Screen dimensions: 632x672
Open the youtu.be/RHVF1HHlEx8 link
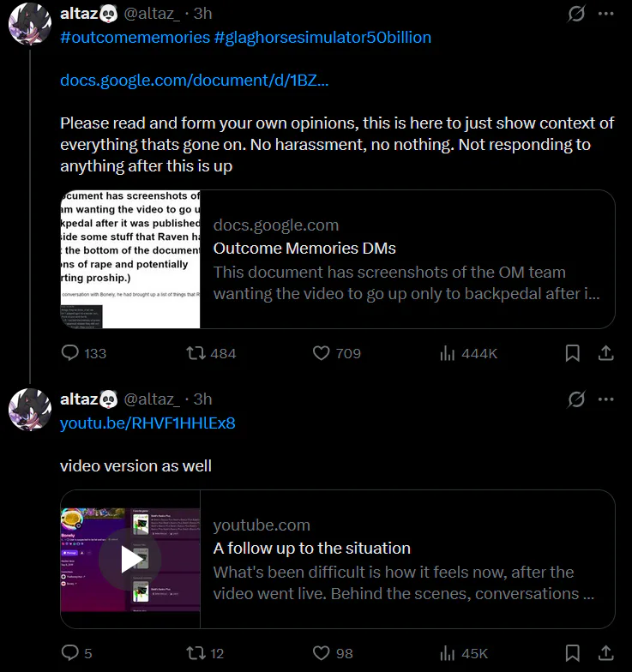click(x=147, y=423)
